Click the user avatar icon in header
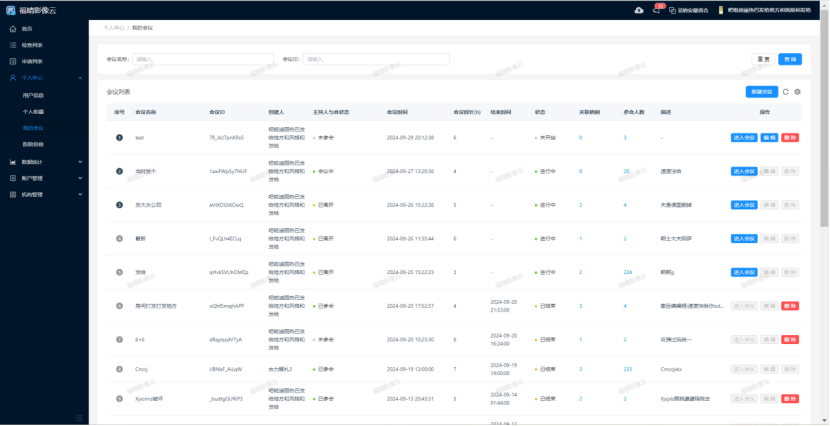 point(721,10)
